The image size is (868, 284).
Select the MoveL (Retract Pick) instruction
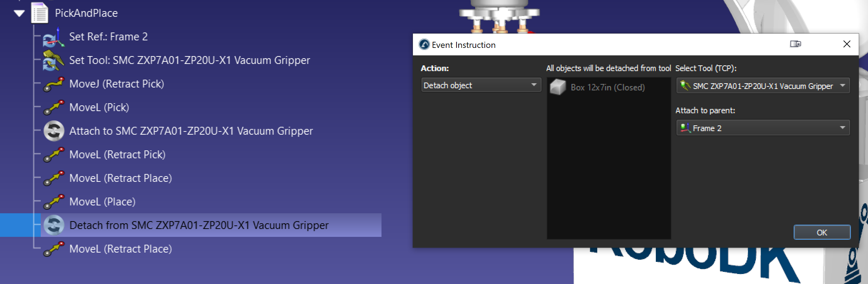click(117, 155)
